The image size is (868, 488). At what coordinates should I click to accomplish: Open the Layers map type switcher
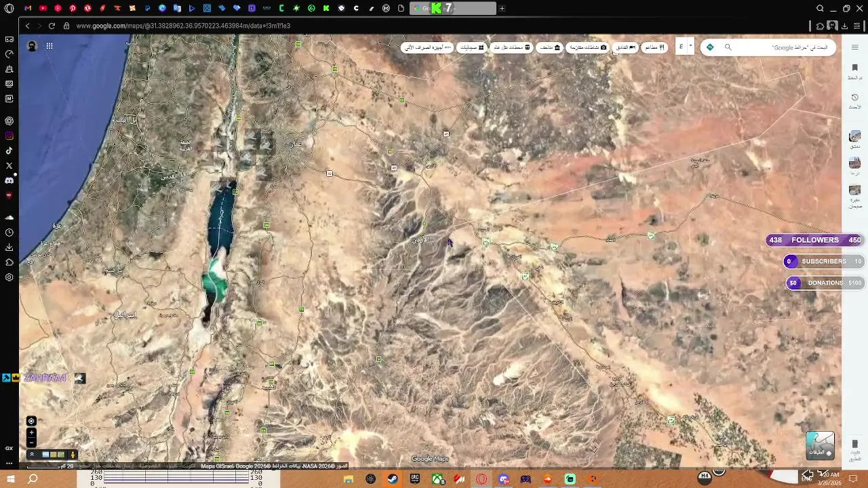(820, 445)
